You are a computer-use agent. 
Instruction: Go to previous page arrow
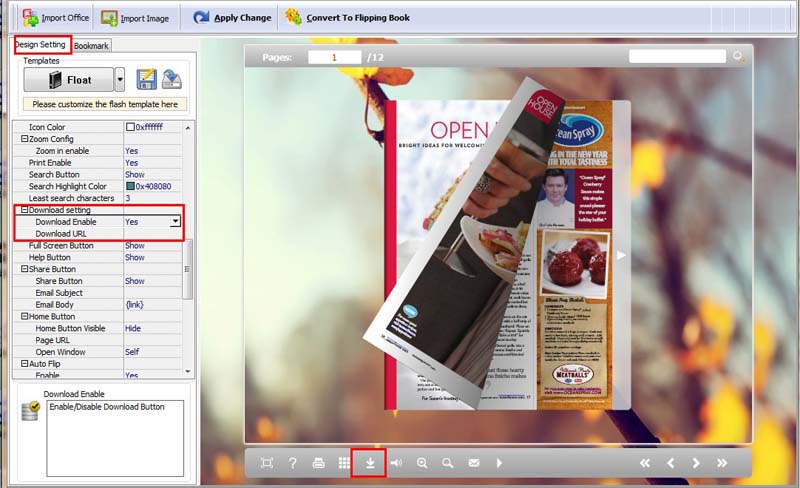(670, 463)
